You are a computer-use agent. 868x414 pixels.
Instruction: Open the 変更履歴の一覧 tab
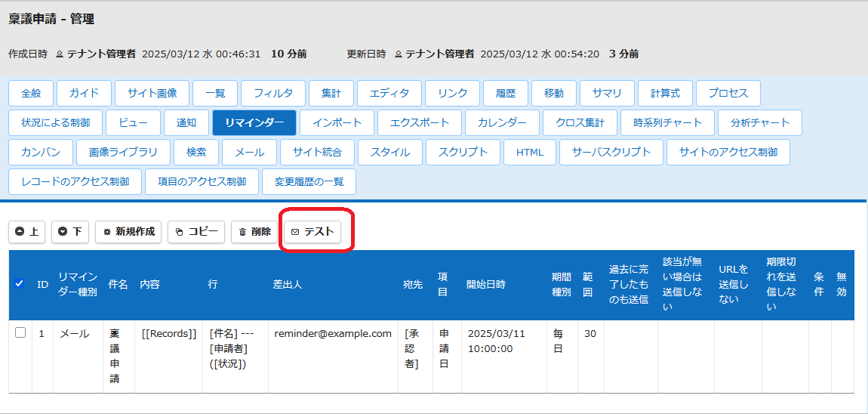pyautogui.click(x=309, y=182)
